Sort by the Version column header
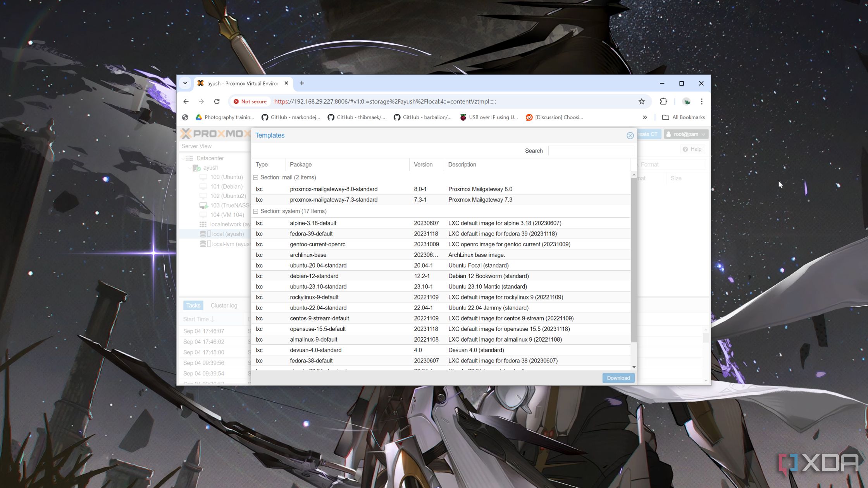Screen dimensions: 868x488 tap(426, 165)
